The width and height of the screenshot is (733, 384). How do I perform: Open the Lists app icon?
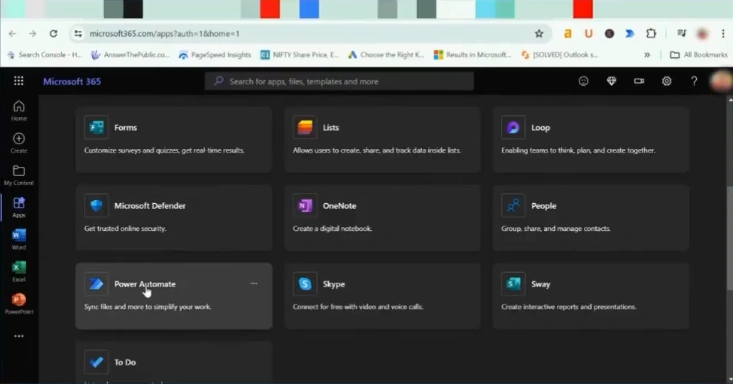click(305, 127)
